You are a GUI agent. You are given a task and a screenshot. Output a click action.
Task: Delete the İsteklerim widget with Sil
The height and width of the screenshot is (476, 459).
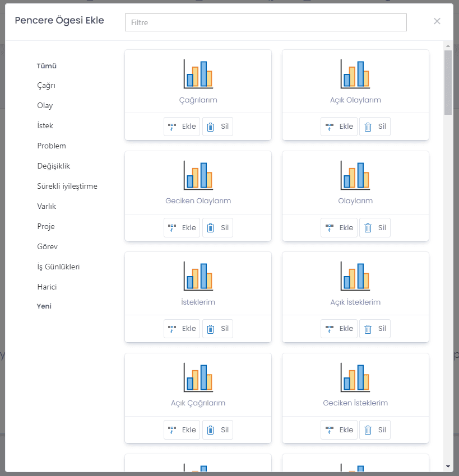pyautogui.click(x=217, y=329)
